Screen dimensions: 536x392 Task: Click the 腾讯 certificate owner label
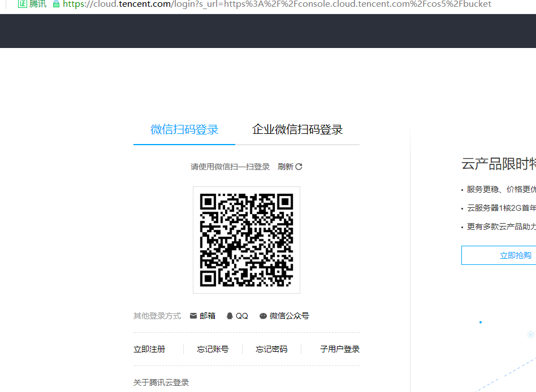coord(38,4)
